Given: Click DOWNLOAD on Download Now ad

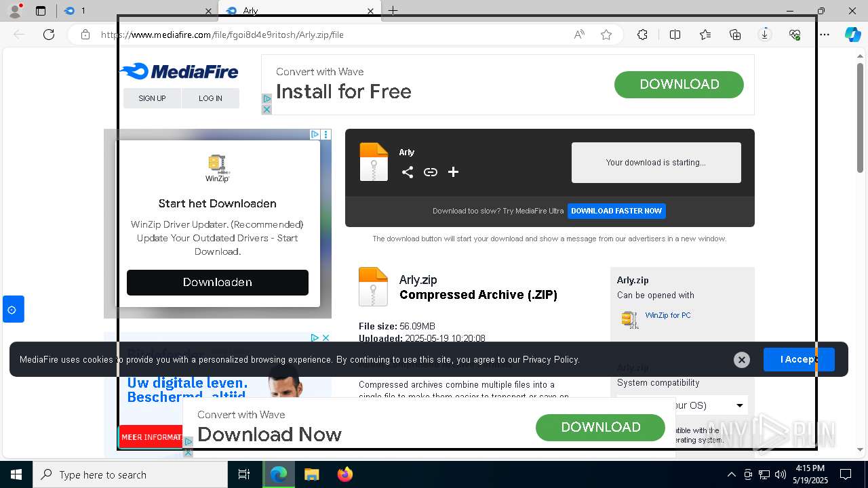Looking at the screenshot, I should pyautogui.click(x=600, y=427).
